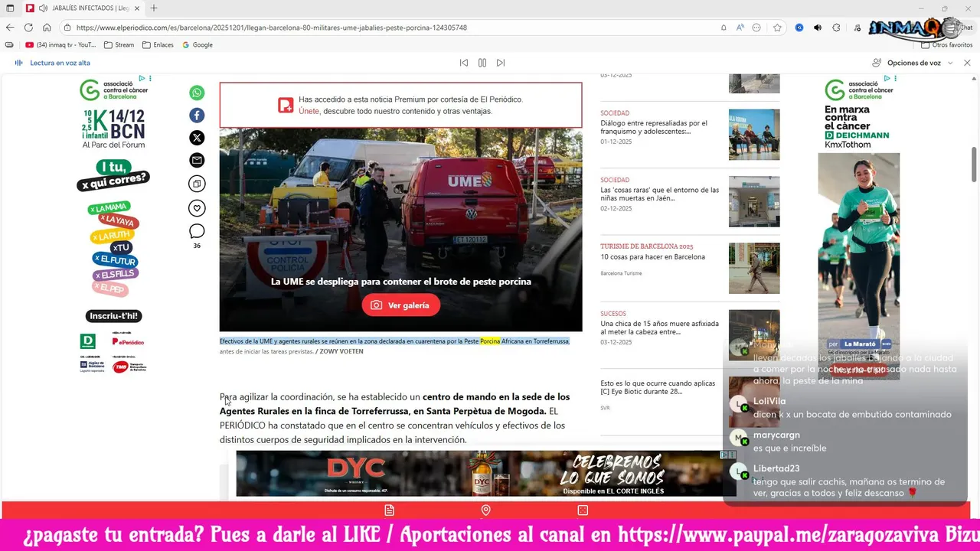Send the article by email icon
Screen dimensions: 980x551
tap(197, 161)
